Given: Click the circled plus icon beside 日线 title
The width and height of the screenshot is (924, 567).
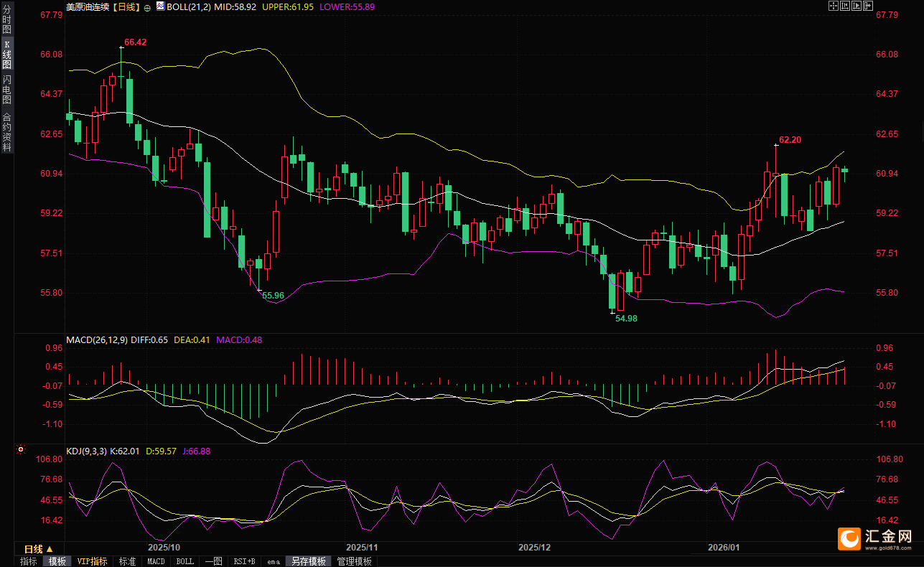Looking at the screenshot, I should pyautogui.click(x=147, y=6).
